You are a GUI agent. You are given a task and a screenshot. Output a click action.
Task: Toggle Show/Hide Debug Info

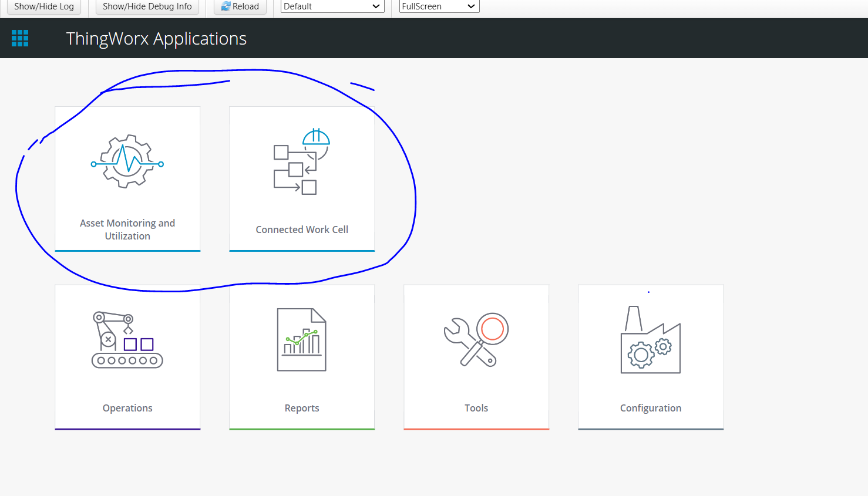(146, 6)
